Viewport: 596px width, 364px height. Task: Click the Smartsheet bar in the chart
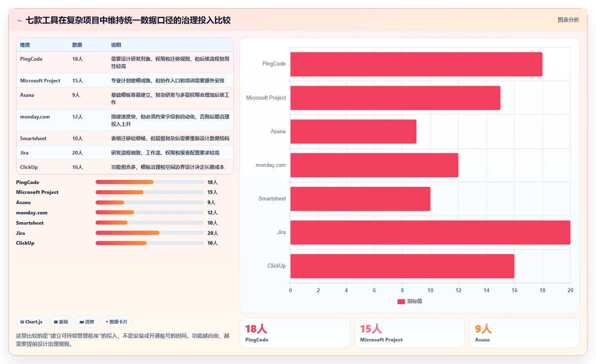click(360, 199)
